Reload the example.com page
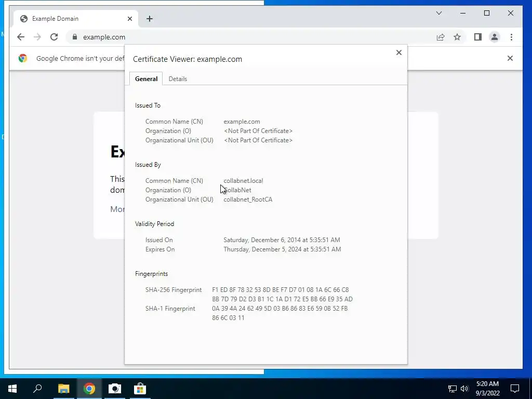 click(54, 37)
